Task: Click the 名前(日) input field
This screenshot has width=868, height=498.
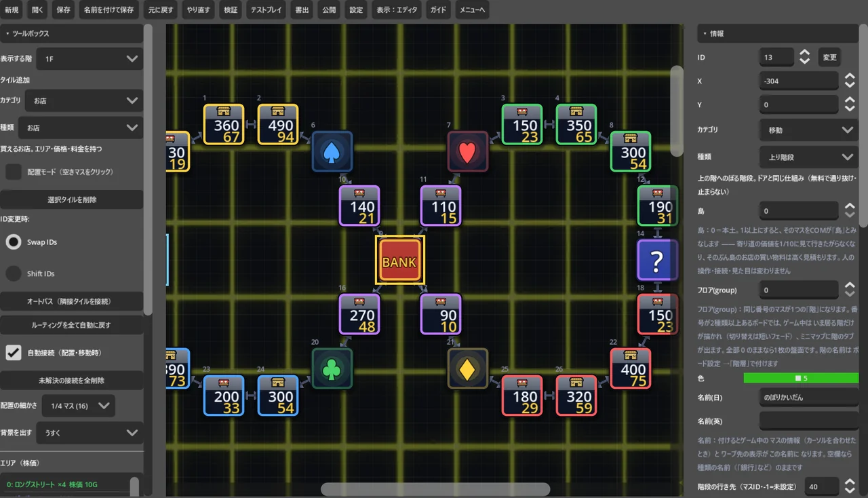Action: (x=808, y=398)
